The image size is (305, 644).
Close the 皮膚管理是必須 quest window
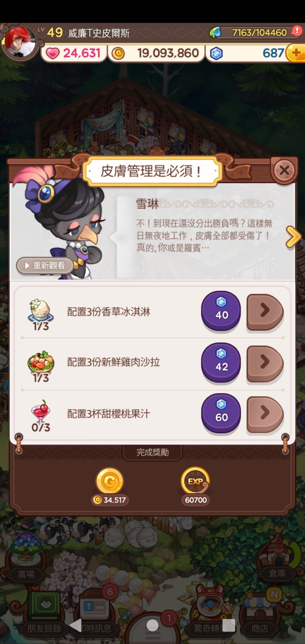click(284, 170)
